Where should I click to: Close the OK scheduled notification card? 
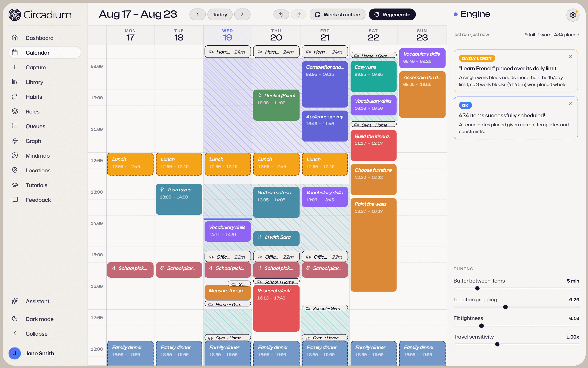tap(570, 104)
